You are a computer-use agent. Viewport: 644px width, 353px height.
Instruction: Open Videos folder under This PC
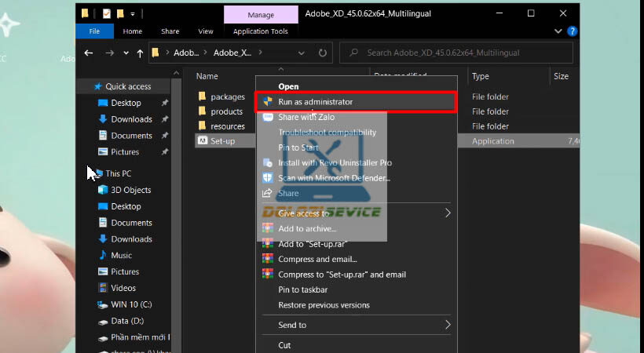tap(123, 288)
